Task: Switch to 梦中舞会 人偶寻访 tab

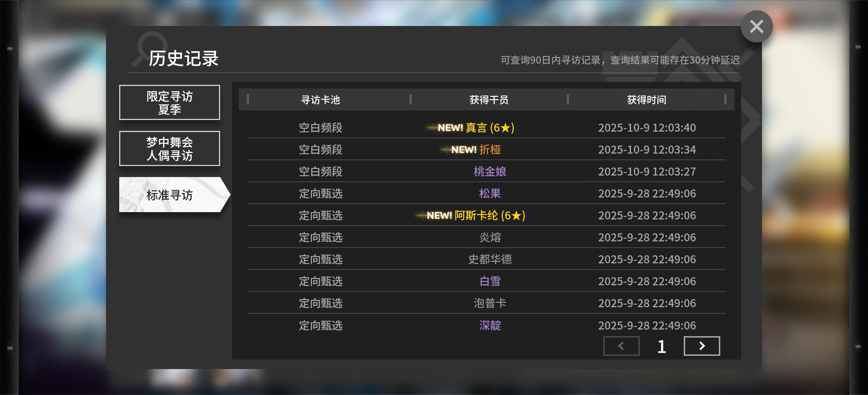Action: [x=169, y=148]
